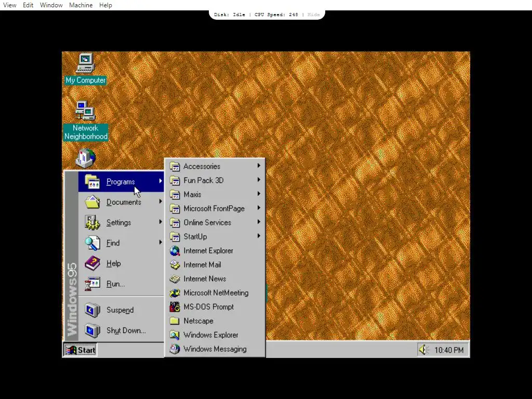Click the Fun Pack 3D group icon

[x=175, y=180]
